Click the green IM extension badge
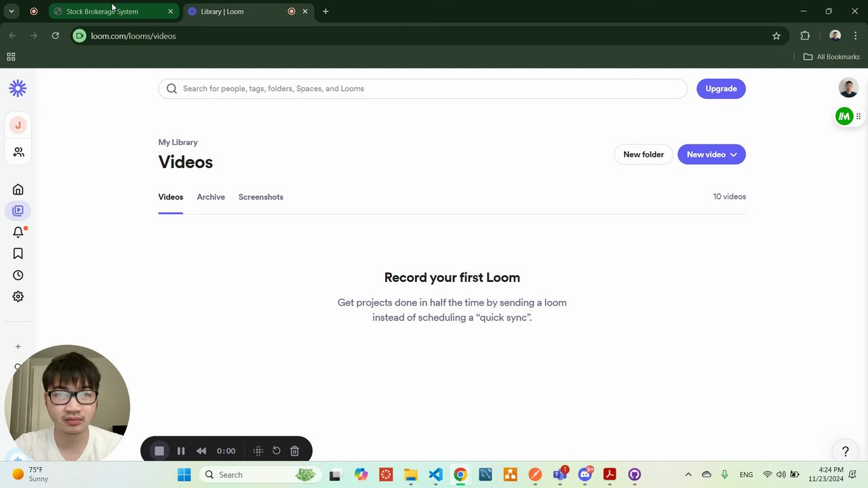Viewport: 868px width, 488px height. click(x=844, y=117)
